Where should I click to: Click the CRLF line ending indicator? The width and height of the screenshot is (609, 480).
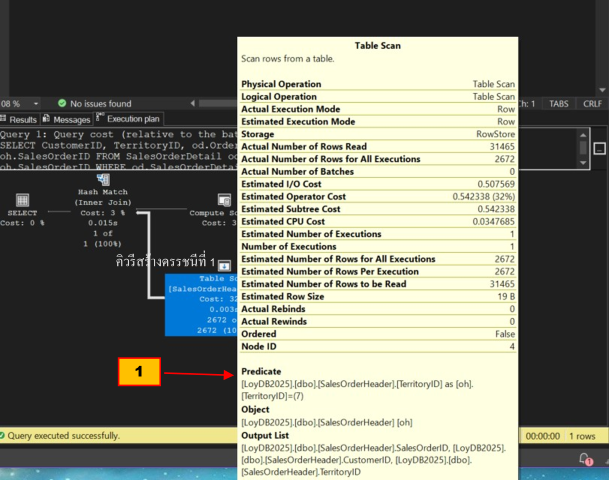[x=591, y=103]
